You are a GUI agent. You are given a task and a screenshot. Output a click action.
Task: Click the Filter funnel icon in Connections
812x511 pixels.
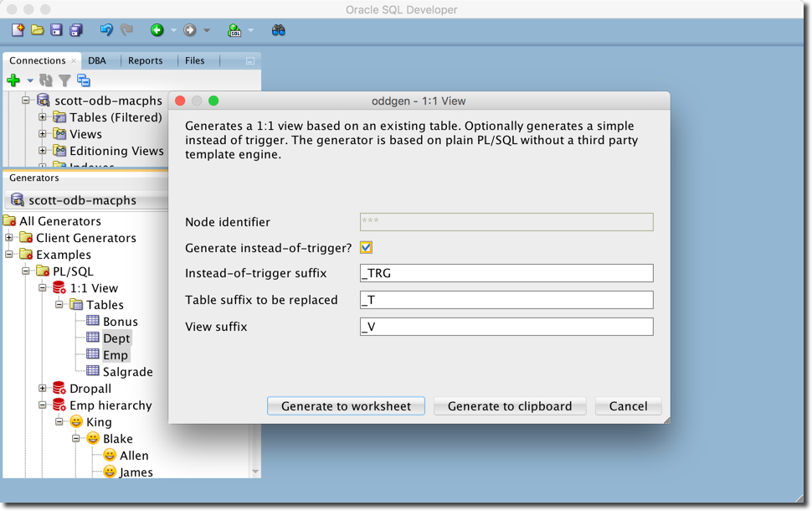[x=64, y=80]
